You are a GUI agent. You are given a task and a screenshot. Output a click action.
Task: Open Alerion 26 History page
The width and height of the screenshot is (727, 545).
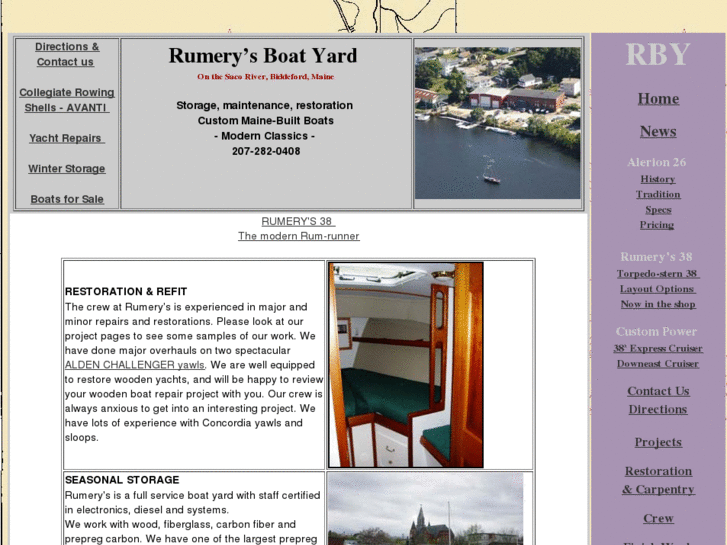click(x=657, y=179)
